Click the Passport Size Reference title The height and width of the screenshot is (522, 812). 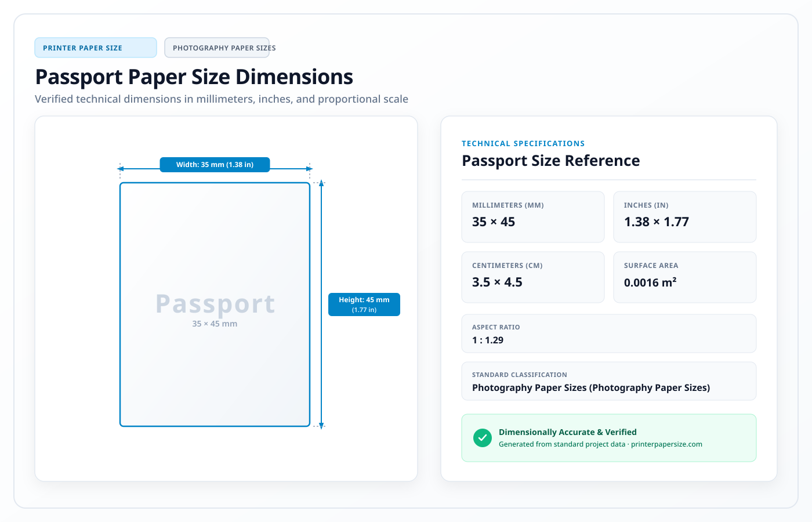click(551, 161)
